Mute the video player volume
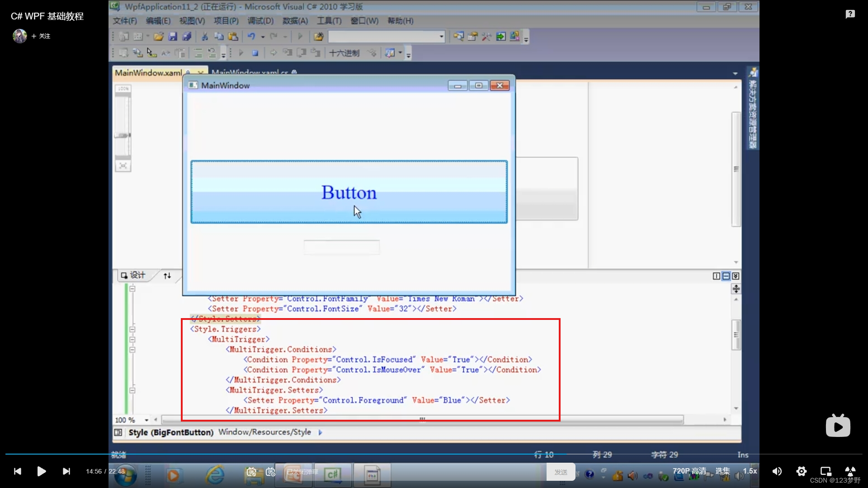 point(777,471)
